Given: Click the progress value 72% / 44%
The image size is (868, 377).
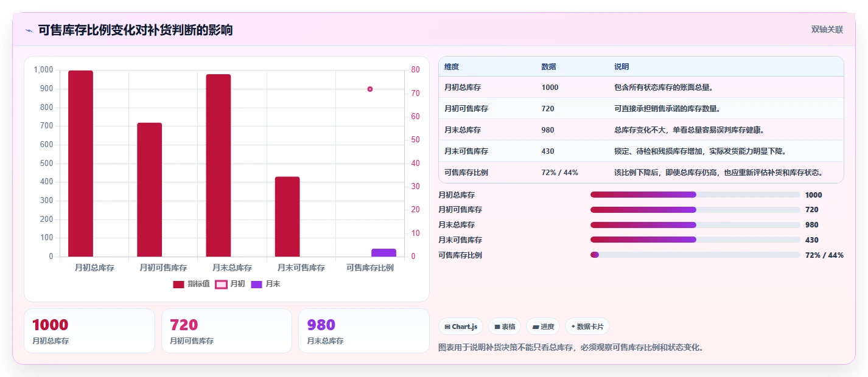Looking at the screenshot, I should 824,255.
